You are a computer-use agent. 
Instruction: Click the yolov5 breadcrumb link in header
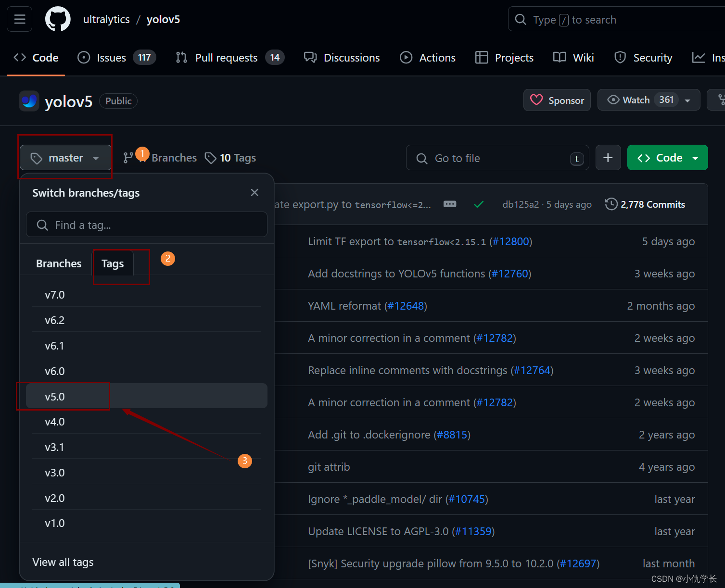(163, 19)
